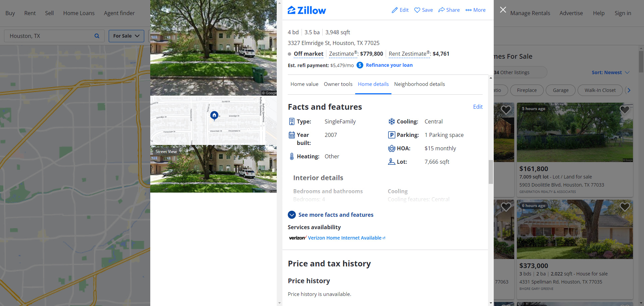
Task: Open the Home Loans menu
Action: point(79,13)
